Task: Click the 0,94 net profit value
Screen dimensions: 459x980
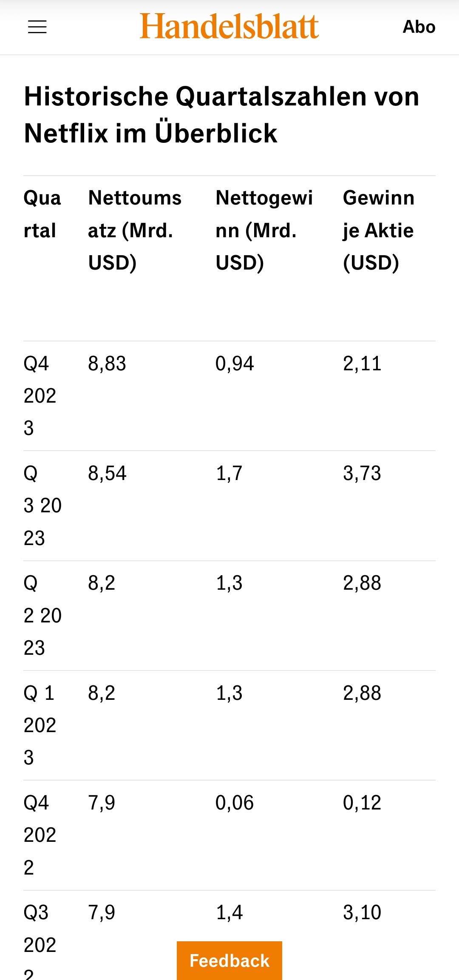Action: coord(235,364)
